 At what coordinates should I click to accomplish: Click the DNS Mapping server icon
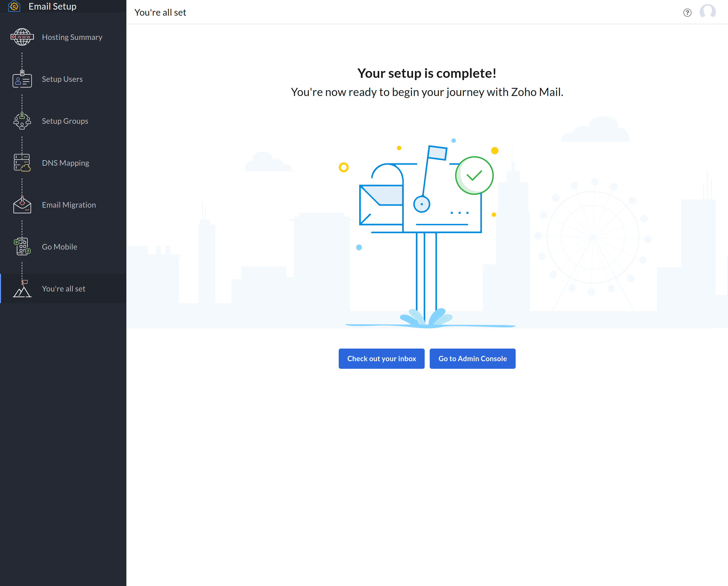pyautogui.click(x=22, y=163)
